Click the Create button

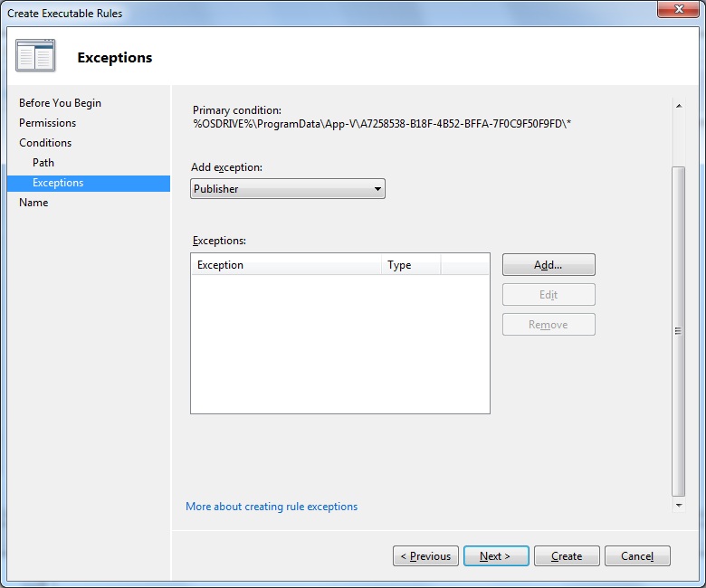(x=566, y=556)
